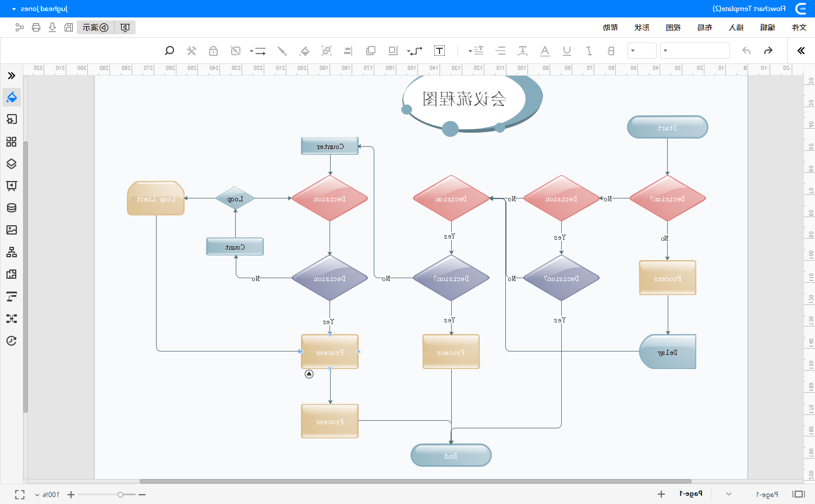The height and width of the screenshot is (504, 815).
Task: Click the wrench and screwdriver tools icon
Action: click(x=192, y=51)
